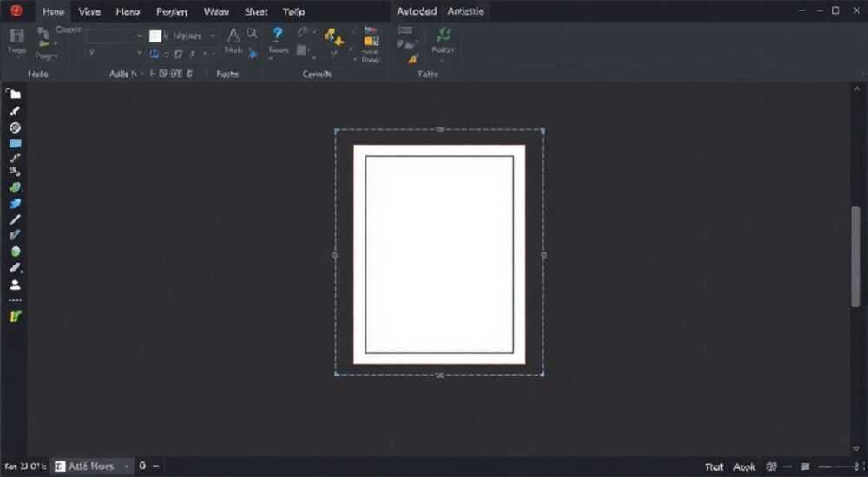Open the red application menu button
The height and width of the screenshot is (477, 868).
16,10
